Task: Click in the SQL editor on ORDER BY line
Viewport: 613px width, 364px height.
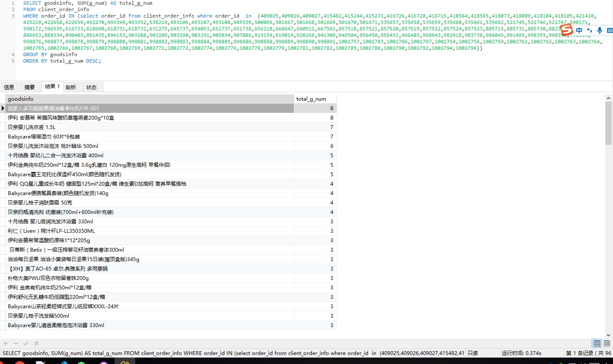Action: [x=62, y=61]
